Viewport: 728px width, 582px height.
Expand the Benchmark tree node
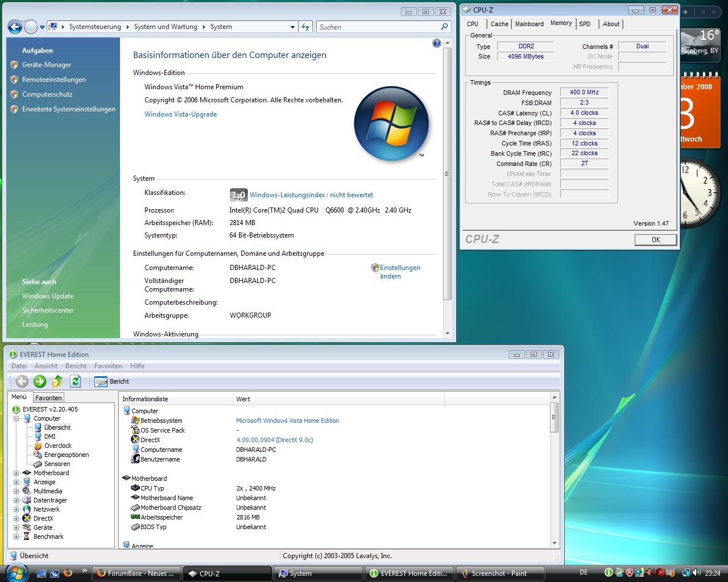pos(16,537)
